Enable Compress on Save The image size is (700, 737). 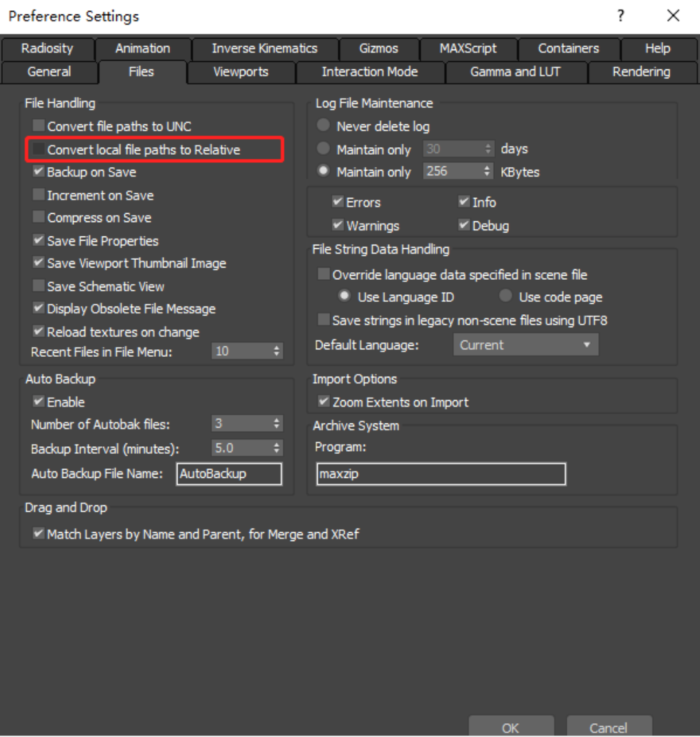click(x=39, y=217)
